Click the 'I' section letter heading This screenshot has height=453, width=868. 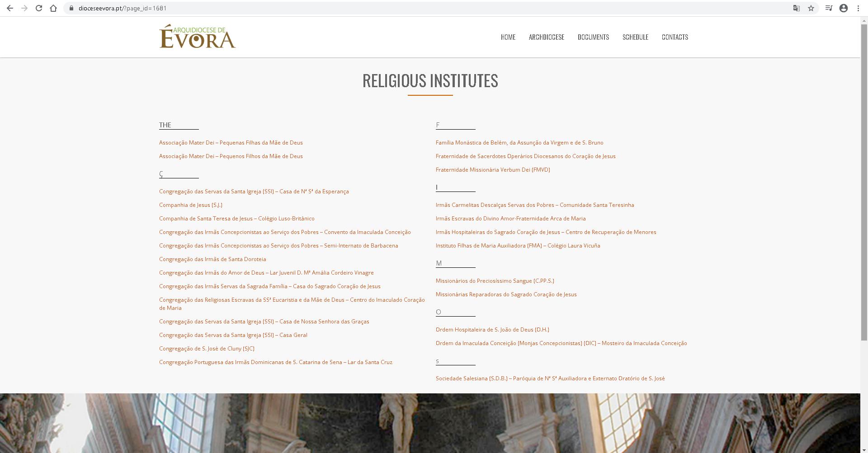coord(437,187)
